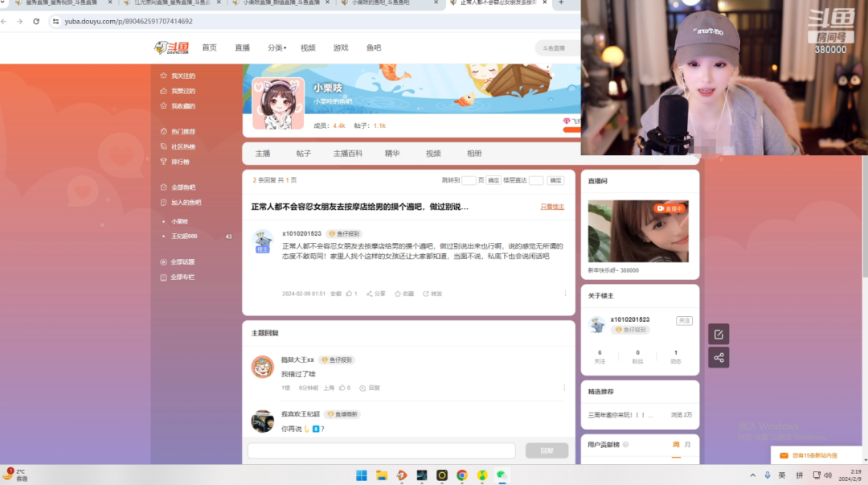
Task: Click 小栗吱 avatar in banner
Action: [x=278, y=104]
